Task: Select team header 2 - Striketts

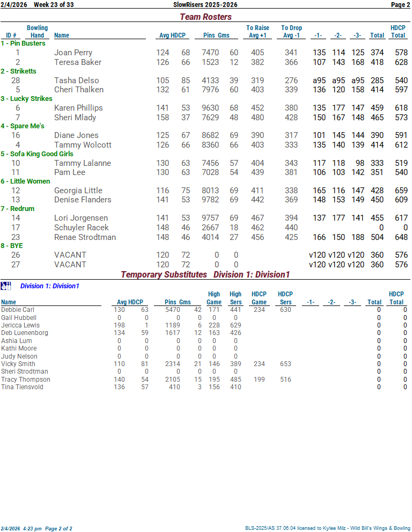Action: click(x=19, y=71)
